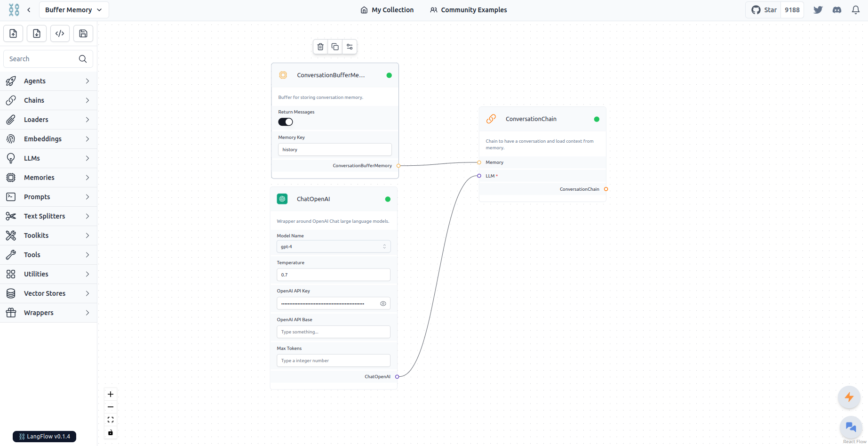Open the Twitter link icon

(x=818, y=10)
